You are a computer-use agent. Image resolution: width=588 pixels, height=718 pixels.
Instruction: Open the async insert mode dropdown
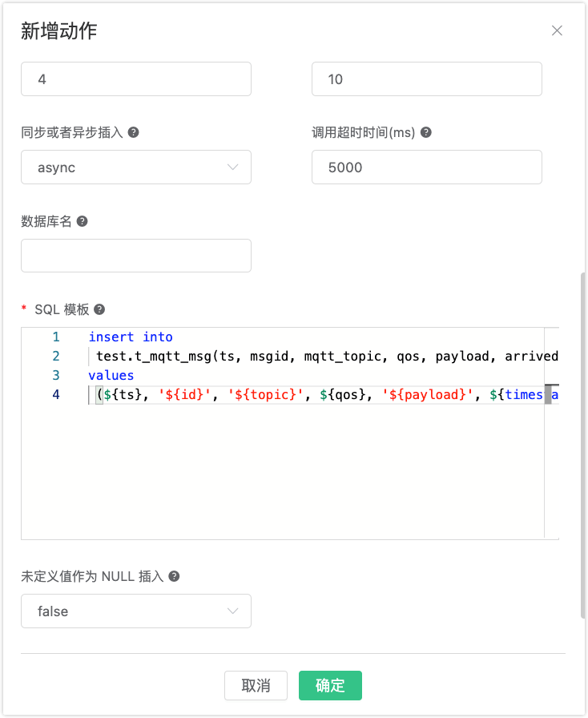click(x=136, y=167)
